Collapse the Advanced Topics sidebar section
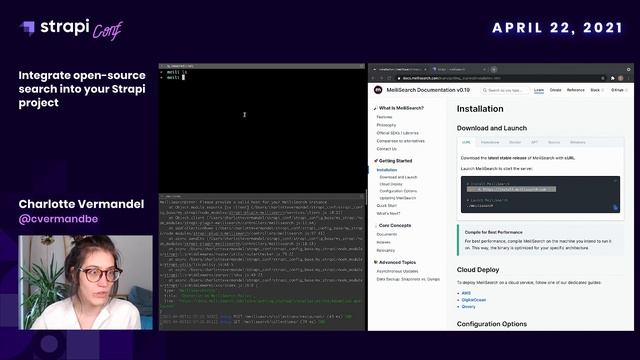640x360 pixels. click(395, 262)
